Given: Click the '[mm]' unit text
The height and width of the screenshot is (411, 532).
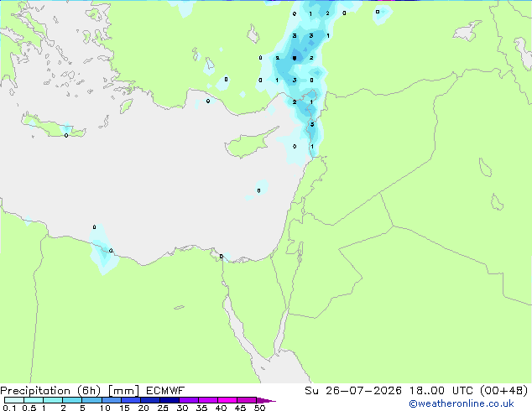Looking at the screenshot, I should [x=123, y=391].
